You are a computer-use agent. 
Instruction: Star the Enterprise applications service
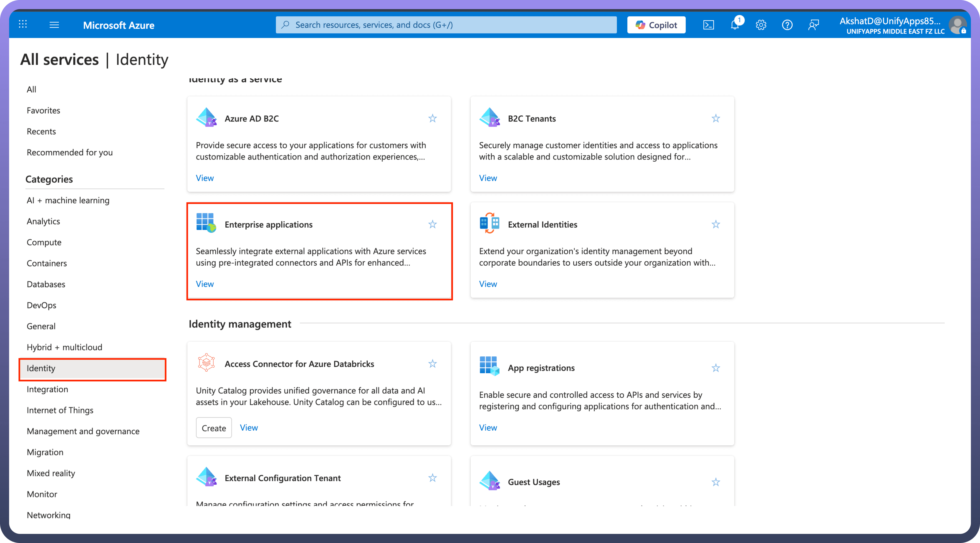[x=432, y=225]
